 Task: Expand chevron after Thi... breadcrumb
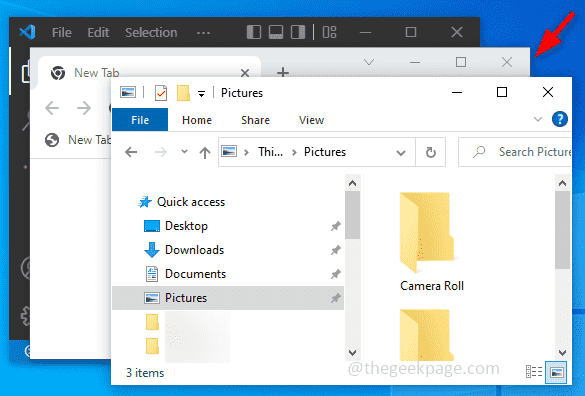click(x=294, y=152)
